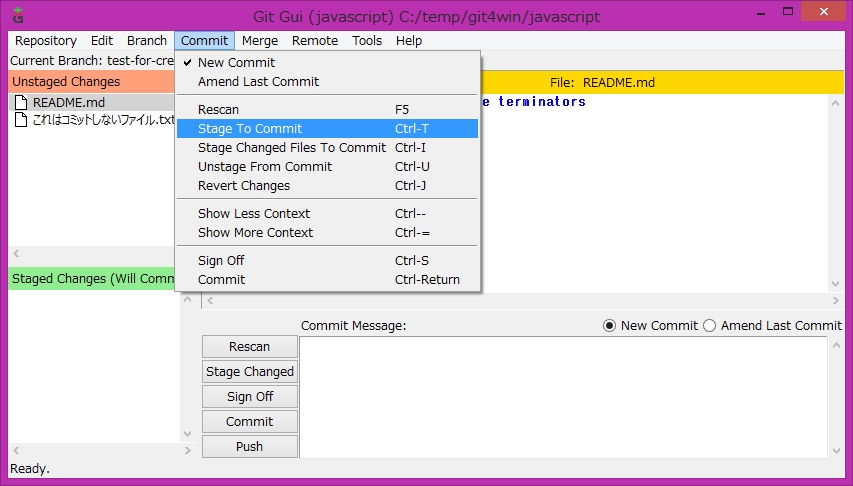This screenshot has width=853, height=486.
Task: Click the diff pane scroll-up arrow
Action: (x=836, y=103)
